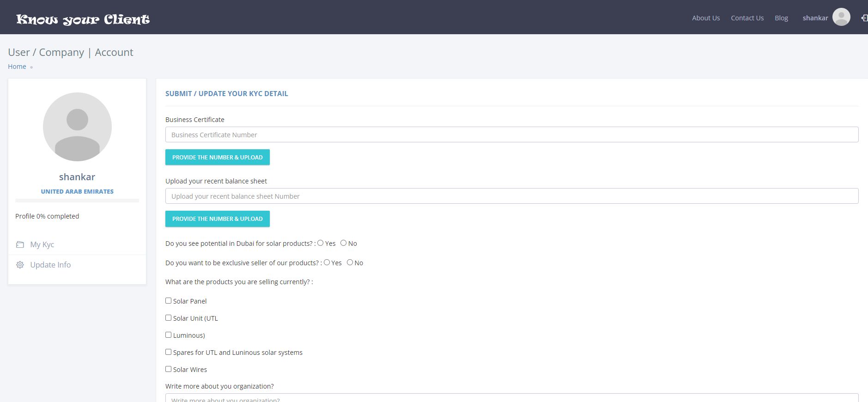
Task: Check the Solar Wires checkbox
Action: tap(169, 369)
